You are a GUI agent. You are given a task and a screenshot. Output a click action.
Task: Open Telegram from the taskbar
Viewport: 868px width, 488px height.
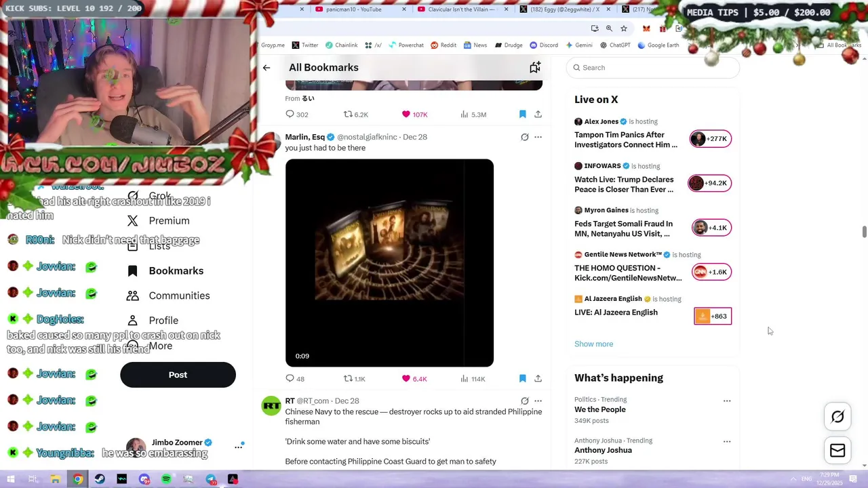tap(211, 479)
